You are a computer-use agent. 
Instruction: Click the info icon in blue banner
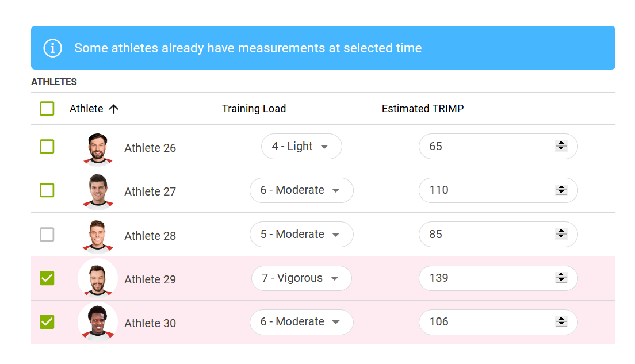(x=53, y=48)
